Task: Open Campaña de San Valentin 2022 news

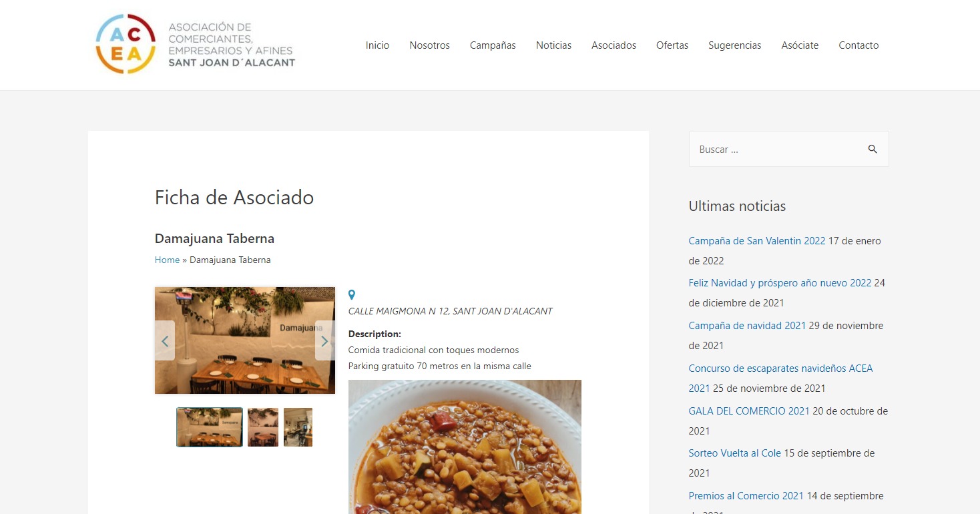Action: pos(757,241)
